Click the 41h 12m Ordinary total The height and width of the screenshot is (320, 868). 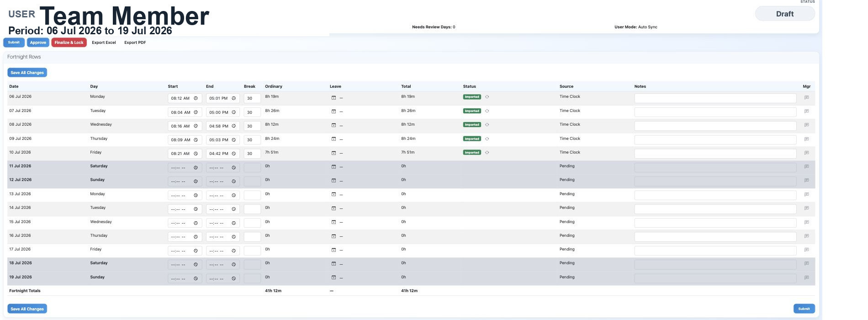point(273,291)
